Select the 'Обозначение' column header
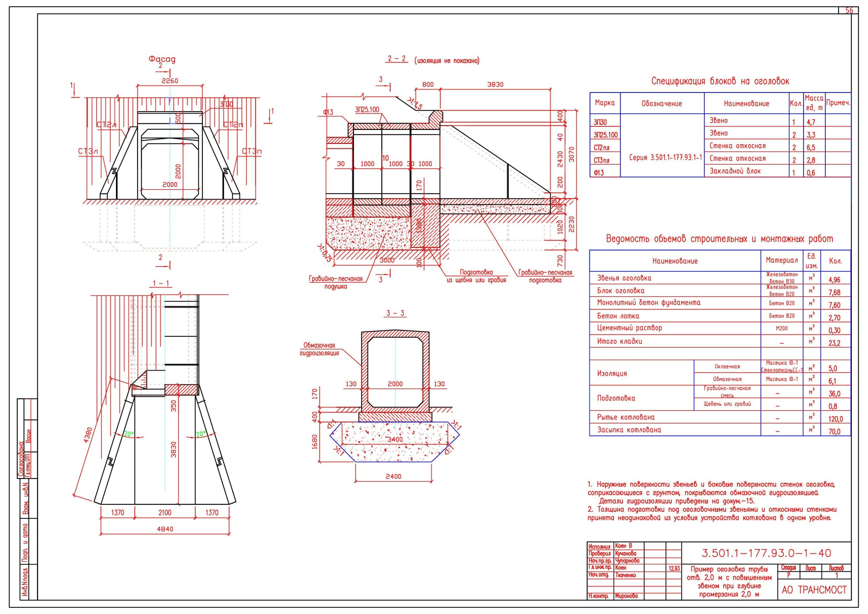The width and height of the screenshot is (868, 614). click(x=662, y=103)
